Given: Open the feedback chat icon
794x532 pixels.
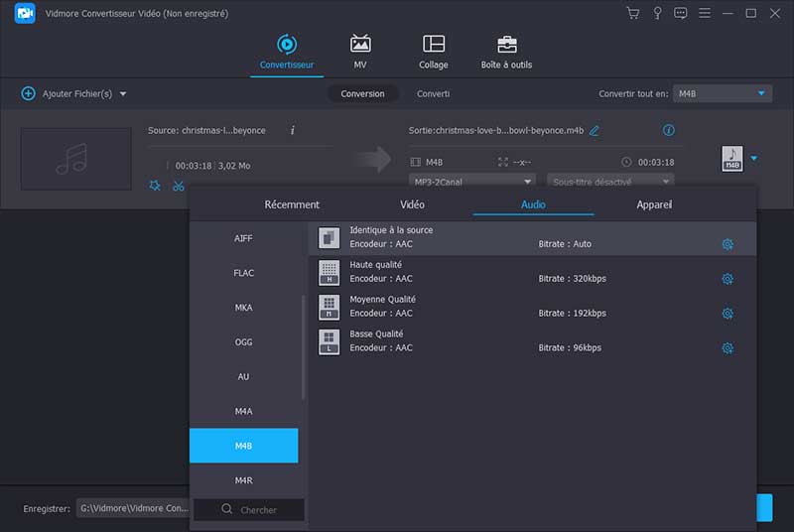Looking at the screenshot, I should tap(680, 13).
